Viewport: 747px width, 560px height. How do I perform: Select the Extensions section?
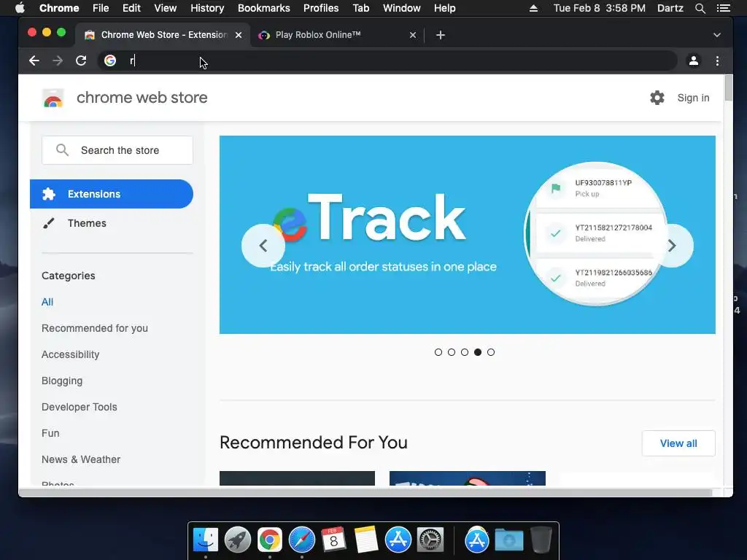[112, 194]
